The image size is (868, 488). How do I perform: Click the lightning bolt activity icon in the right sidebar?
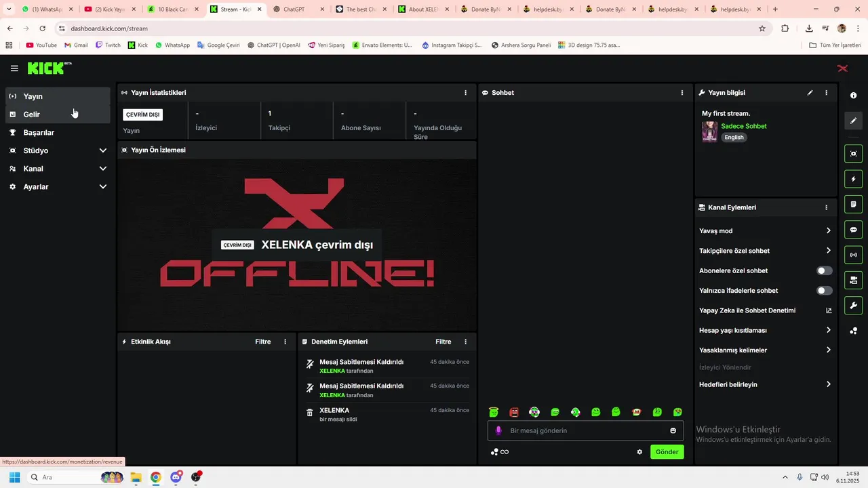[853, 179]
